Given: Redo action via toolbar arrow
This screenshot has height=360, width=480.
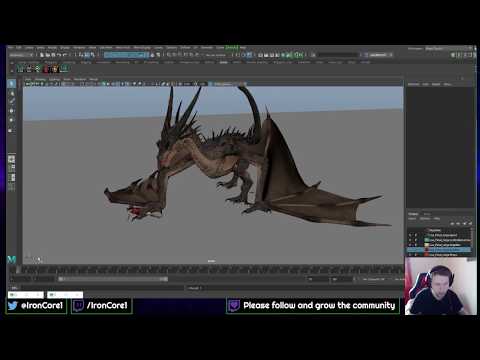Looking at the screenshot, I should tap(65, 55).
